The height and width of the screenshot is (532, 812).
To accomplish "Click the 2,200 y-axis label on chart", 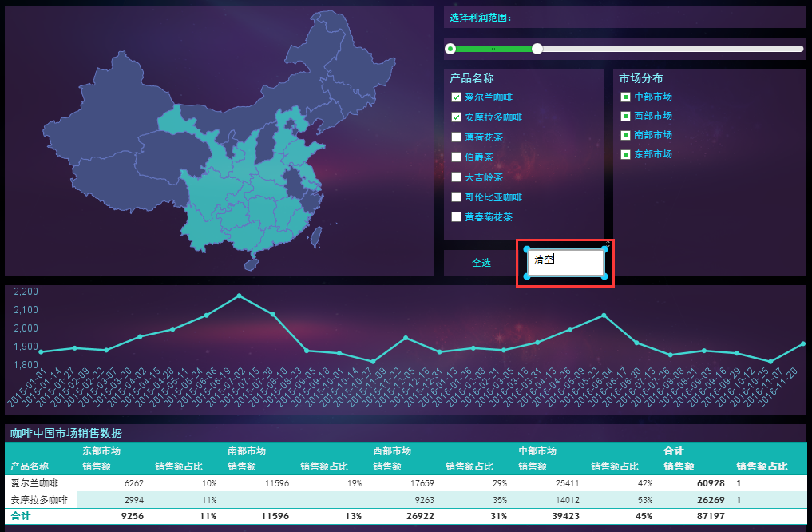I will click(26, 292).
